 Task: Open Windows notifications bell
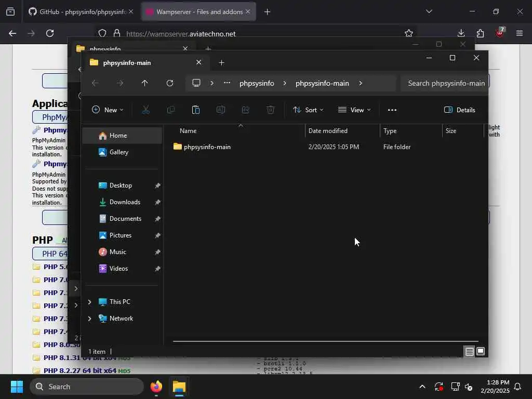[x=517, y=387]
